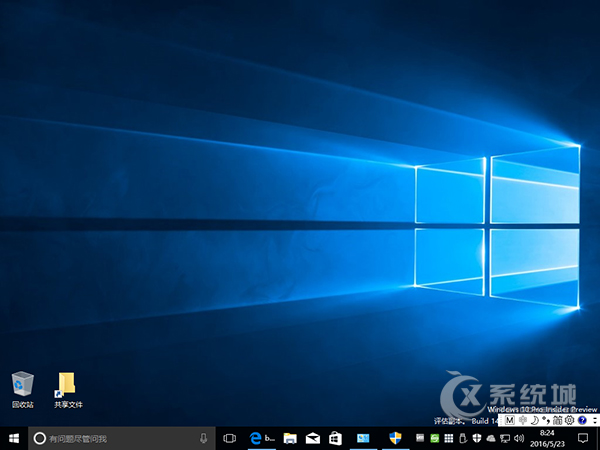This screenshot has height=450, width=600.
Task: Click the gray card tray icon
Action: point(420,438)
